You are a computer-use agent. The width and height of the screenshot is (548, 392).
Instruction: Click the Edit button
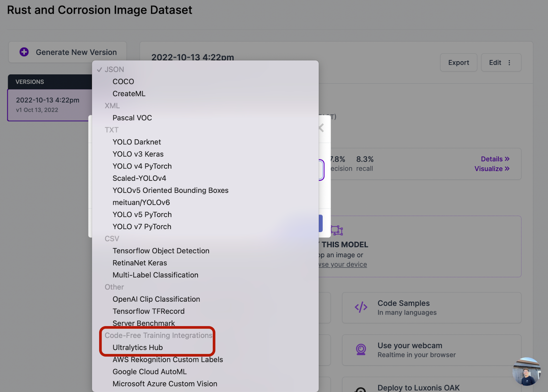pyautogui.click(x=501, y=63)
